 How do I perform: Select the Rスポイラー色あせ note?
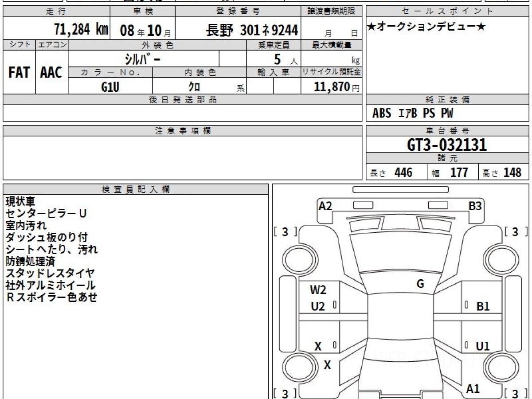pos(52,297)
